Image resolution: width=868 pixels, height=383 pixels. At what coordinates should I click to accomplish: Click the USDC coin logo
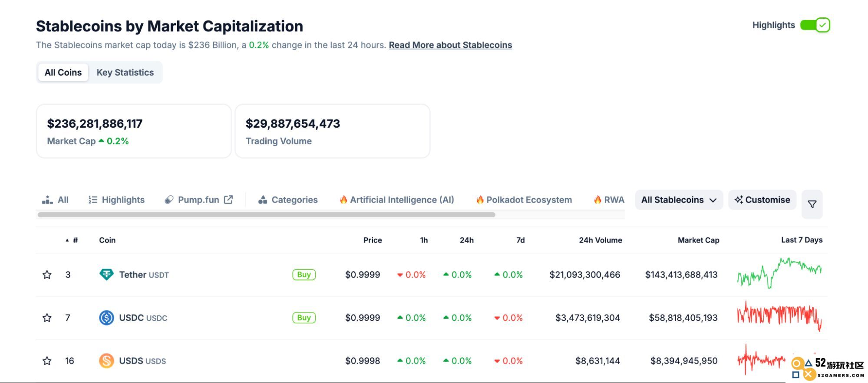click(x=106, y=318)
